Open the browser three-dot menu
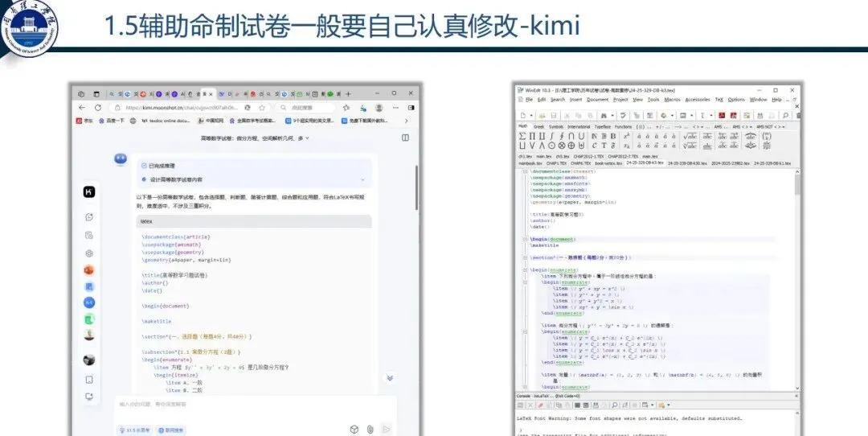Viewport: 868px width, 436px height. (395, 108)
